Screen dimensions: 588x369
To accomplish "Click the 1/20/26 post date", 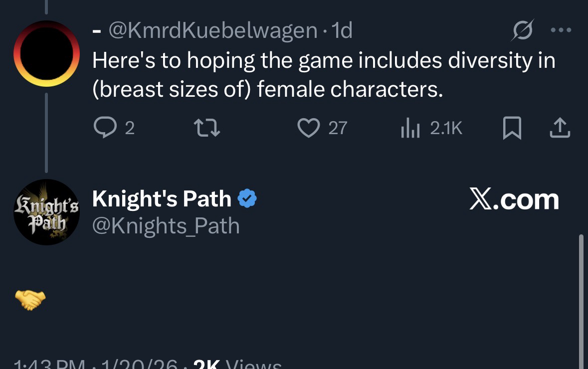I will 140,365.
